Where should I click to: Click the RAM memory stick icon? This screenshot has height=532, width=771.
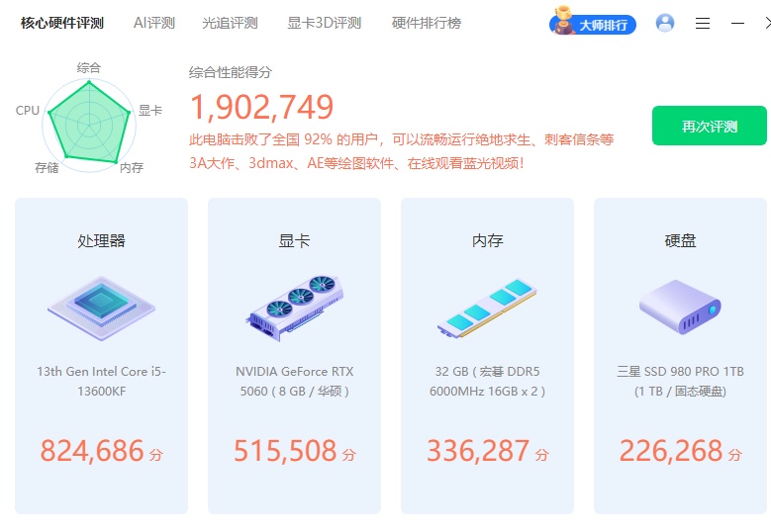tap(487, 309)
